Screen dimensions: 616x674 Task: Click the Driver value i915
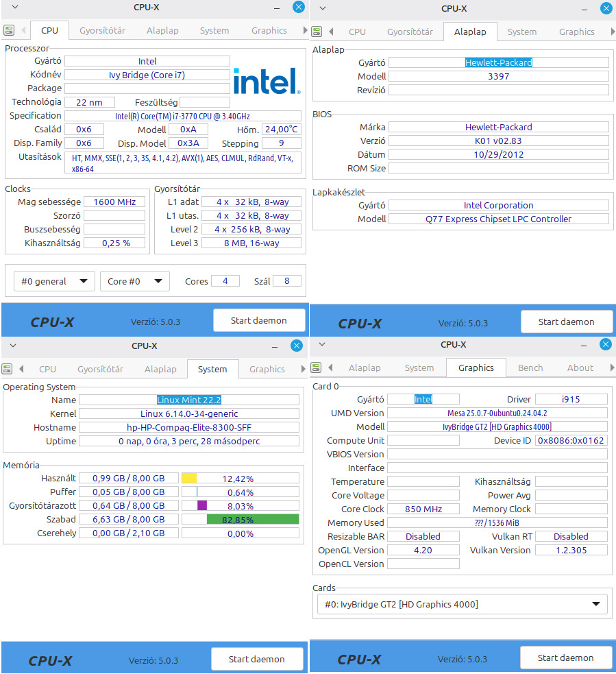pos(571,399)
